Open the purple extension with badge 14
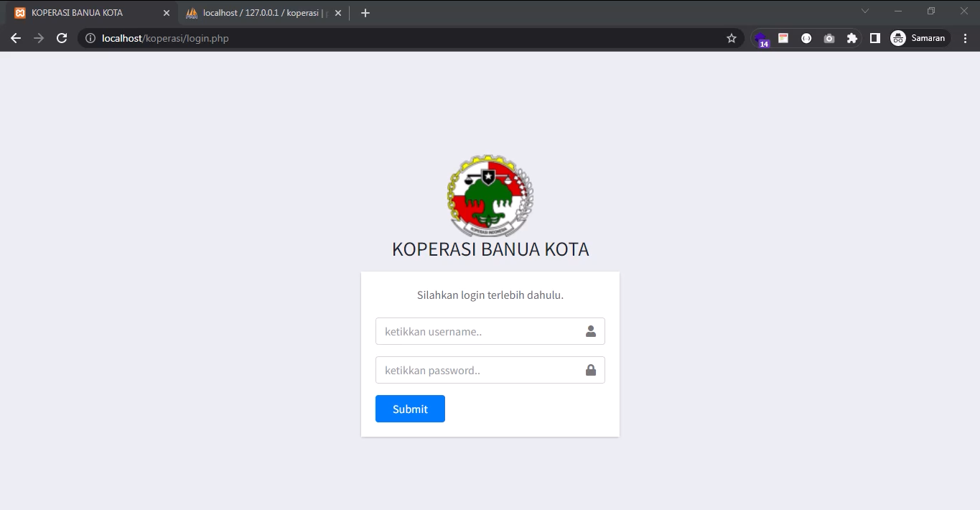The height and width of the screenshot is (510, 980). 762,39
